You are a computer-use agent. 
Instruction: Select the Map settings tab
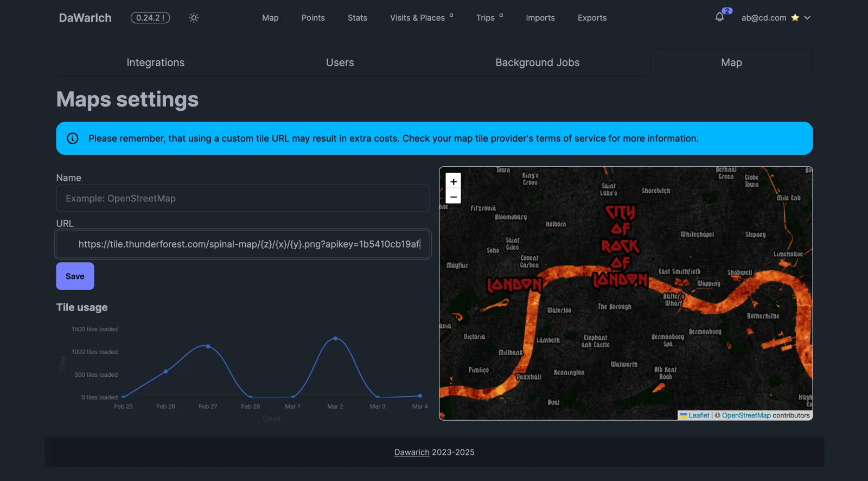[732, 62]
